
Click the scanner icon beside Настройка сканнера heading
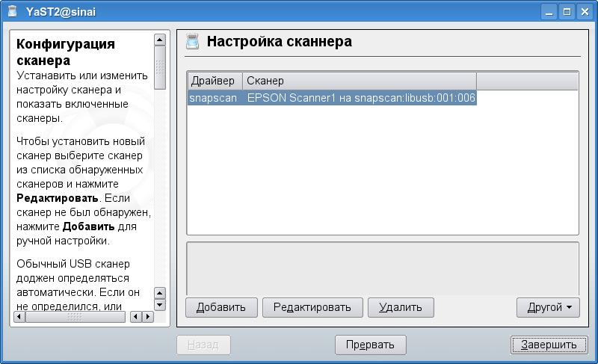point(193,42)
